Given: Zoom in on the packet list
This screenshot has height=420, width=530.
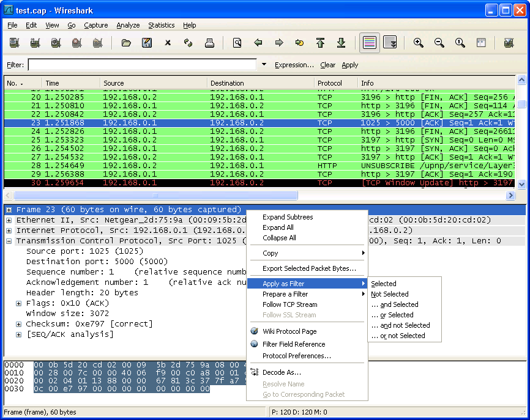Looking at the screenshot, I should pyautogui.click(x=419, y=43).
